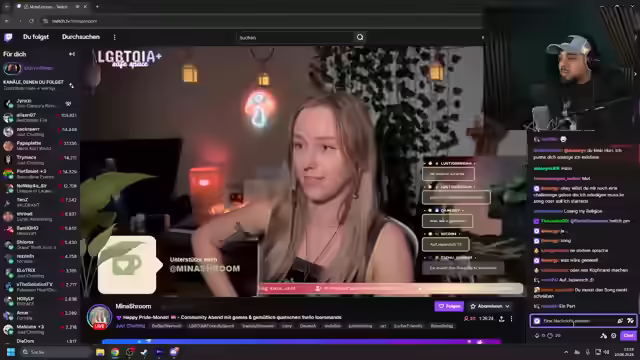
Task: Send message with the Chat button
Action: [x=628, y=336]
